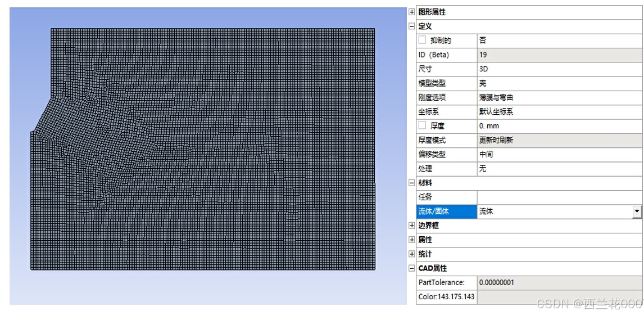Click the 3D dimension value
This screenshot has height=315, width=644.
[x=560, y=69]
